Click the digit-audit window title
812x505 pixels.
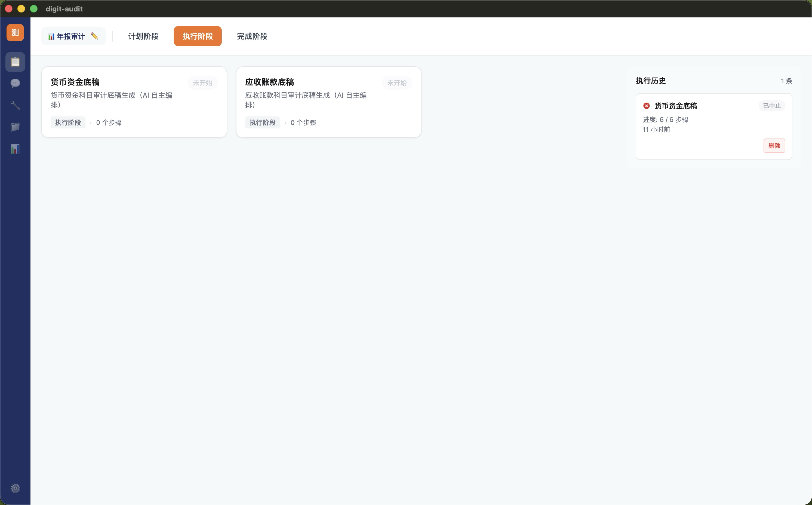point(64,9)
